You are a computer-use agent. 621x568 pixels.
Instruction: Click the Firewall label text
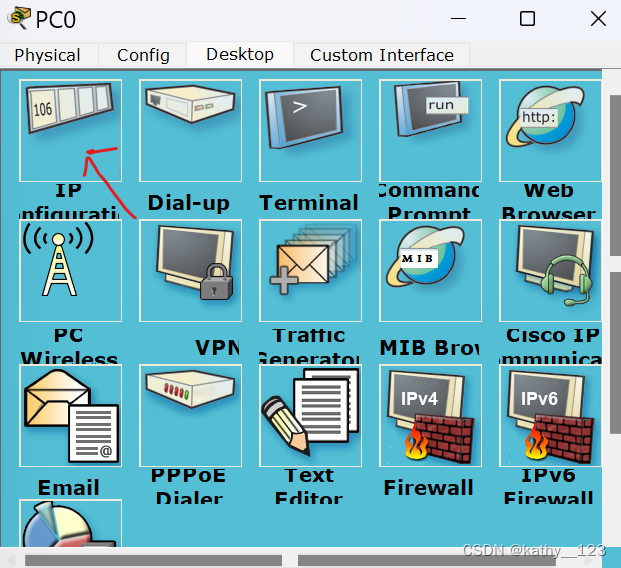click(429, 487)
